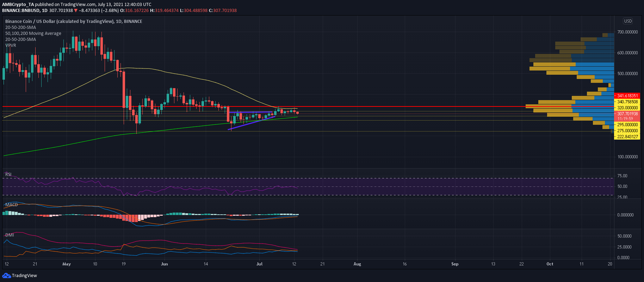
Task: Click the USD currency button
Action: pos(628,21)
